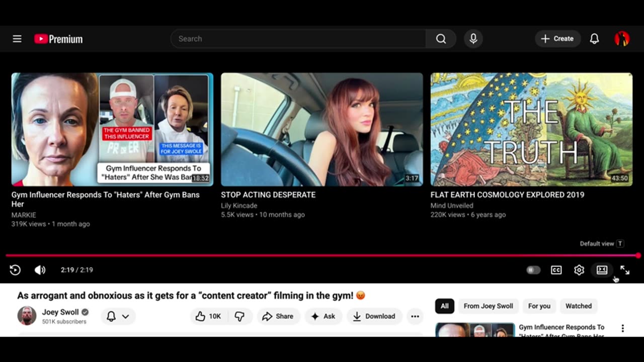Toggle the autoplay switch

(x=533, y=270)
